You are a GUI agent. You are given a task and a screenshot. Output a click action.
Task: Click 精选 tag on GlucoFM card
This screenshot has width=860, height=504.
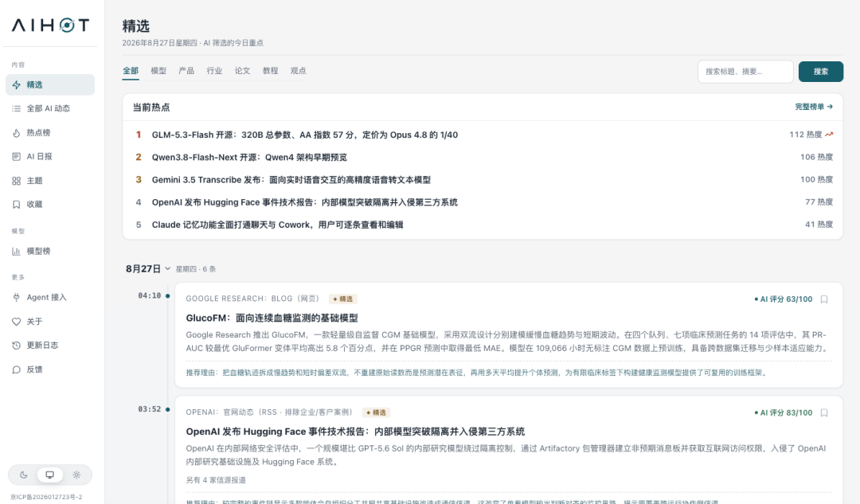pyautogui.click(x=343, y=299)
